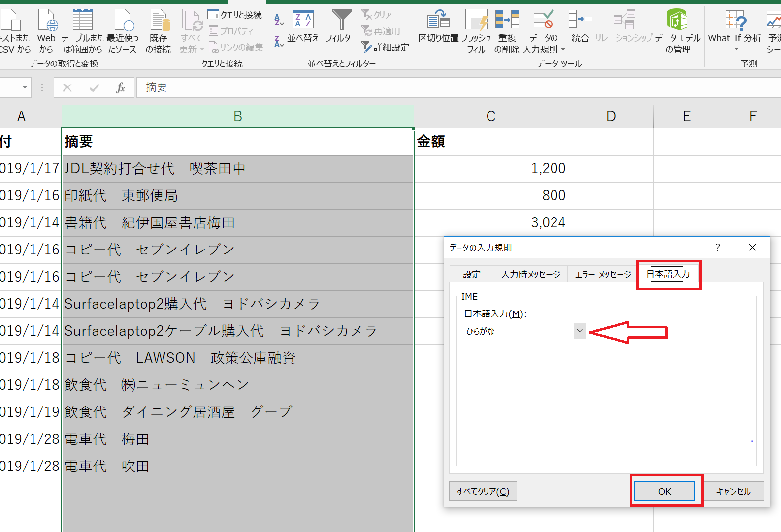Screen dimensions: 781x532
Task: Select the 入力時メッセージ tab
Action: (530, 274)
